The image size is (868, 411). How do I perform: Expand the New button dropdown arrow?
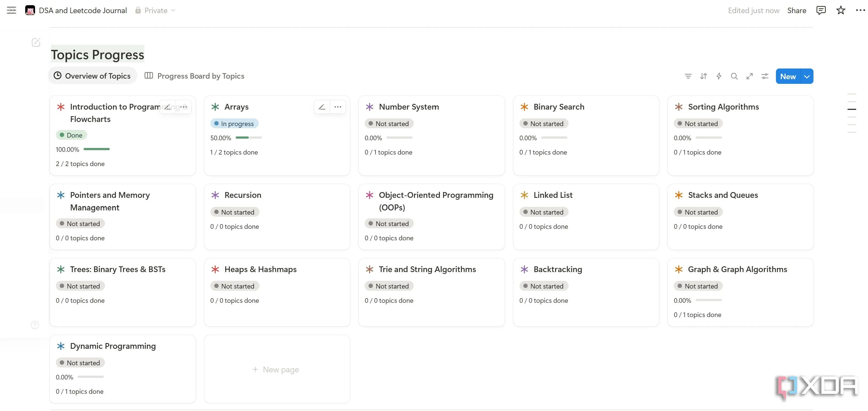click(x=807, y=76)
